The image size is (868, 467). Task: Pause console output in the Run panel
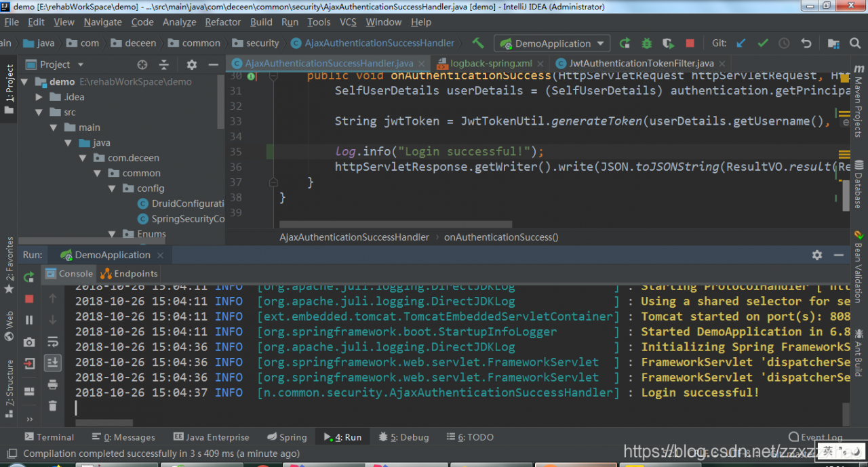[29, 320]
